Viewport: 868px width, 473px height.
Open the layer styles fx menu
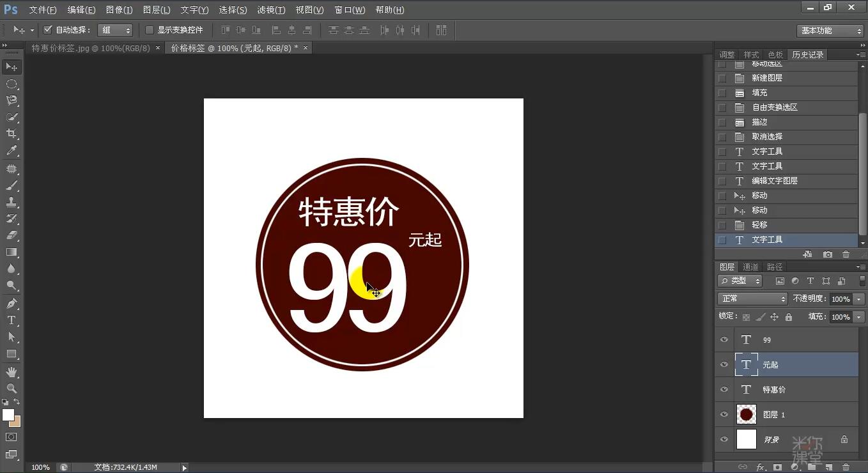(x=759, y=467)
